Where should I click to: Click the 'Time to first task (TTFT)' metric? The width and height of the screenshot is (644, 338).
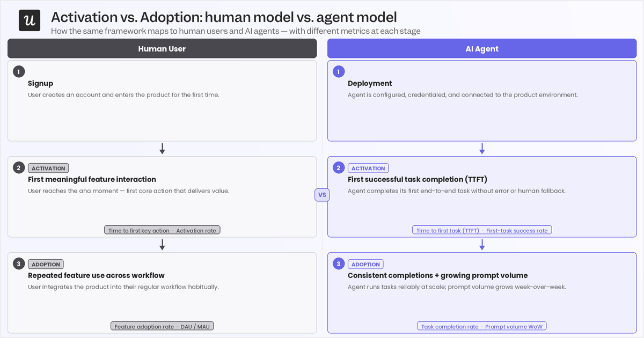tap(448, 231)
